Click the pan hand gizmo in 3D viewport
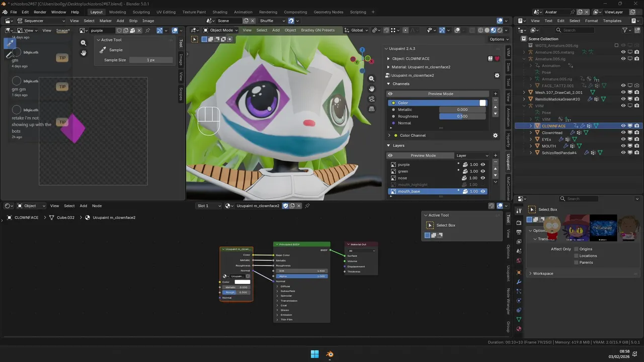The height and width of the screenshot is (362, 644). click(x=372, y=89)
